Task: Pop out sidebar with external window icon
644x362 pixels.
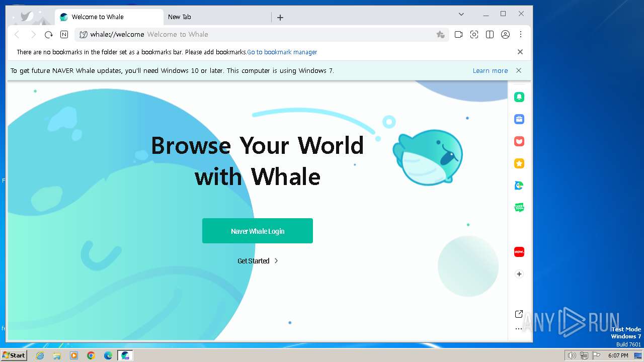Action: [519, 314]
